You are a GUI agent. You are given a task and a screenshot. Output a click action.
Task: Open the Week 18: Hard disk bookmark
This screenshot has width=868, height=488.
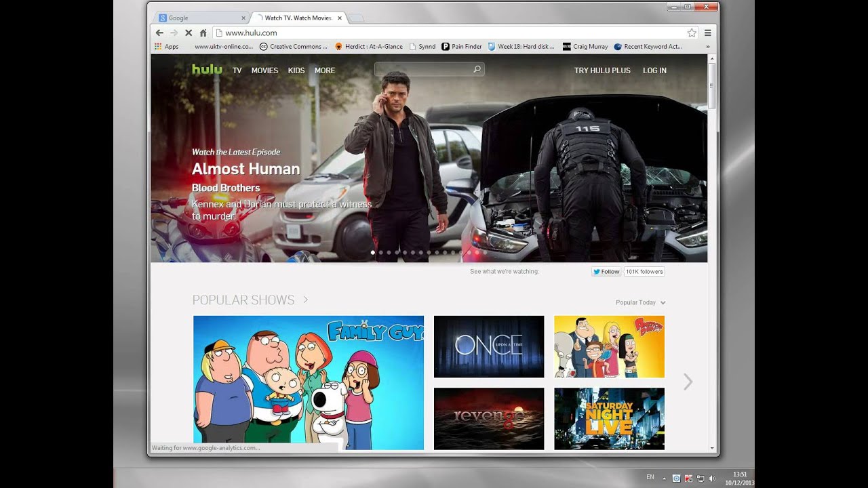pos(522,47)
